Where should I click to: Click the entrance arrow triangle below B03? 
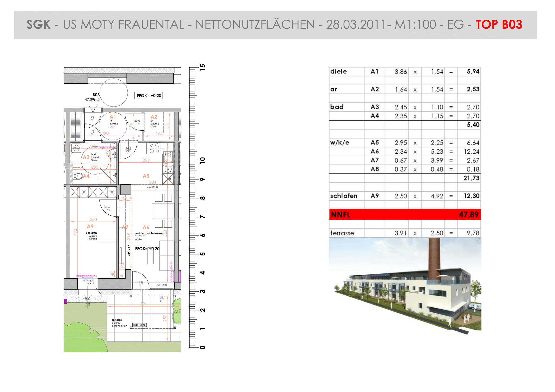click(93, 108)
